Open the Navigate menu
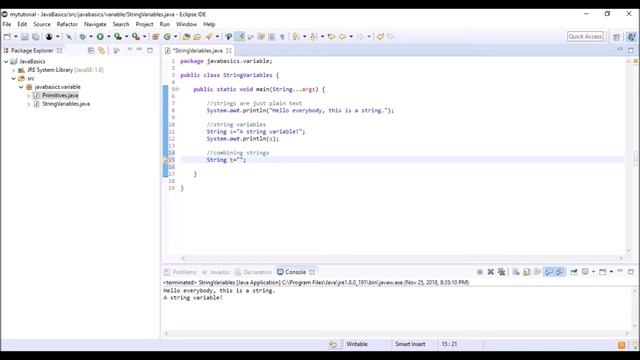Image resolution: width=640 pixels, height=360 pixels. tap(95, 24)
